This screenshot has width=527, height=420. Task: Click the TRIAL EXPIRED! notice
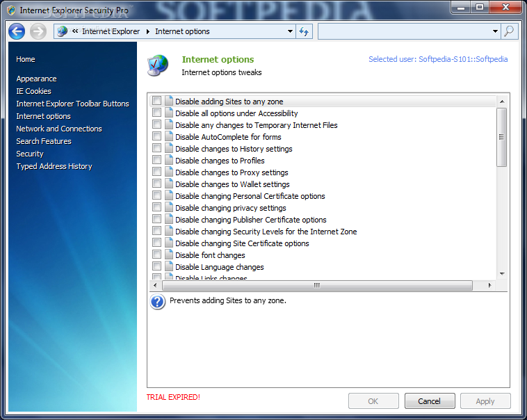pos(173,397)
